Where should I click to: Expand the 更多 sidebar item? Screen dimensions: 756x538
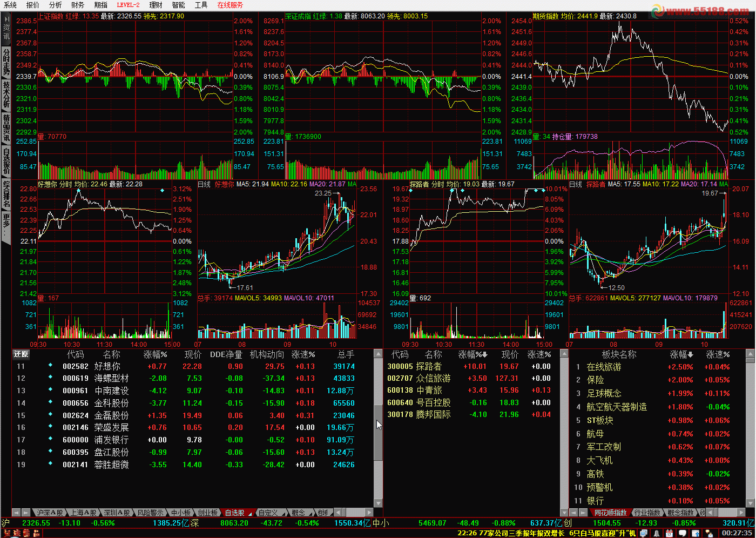coord(6,227)
